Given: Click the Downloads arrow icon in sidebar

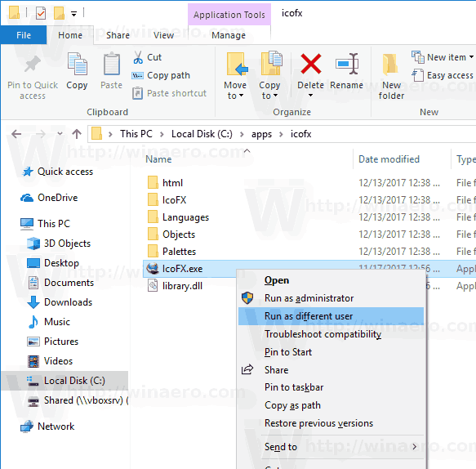Looking at the screenshot, I should click(x=33, y=302).
